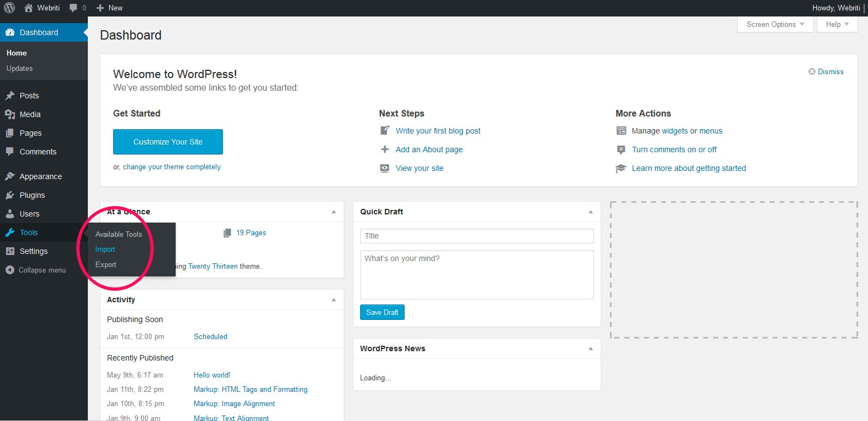Viewport: 868px width, 421px height.
Task: Click the plus icon beside Add an About page
Action: coord(385,149)
